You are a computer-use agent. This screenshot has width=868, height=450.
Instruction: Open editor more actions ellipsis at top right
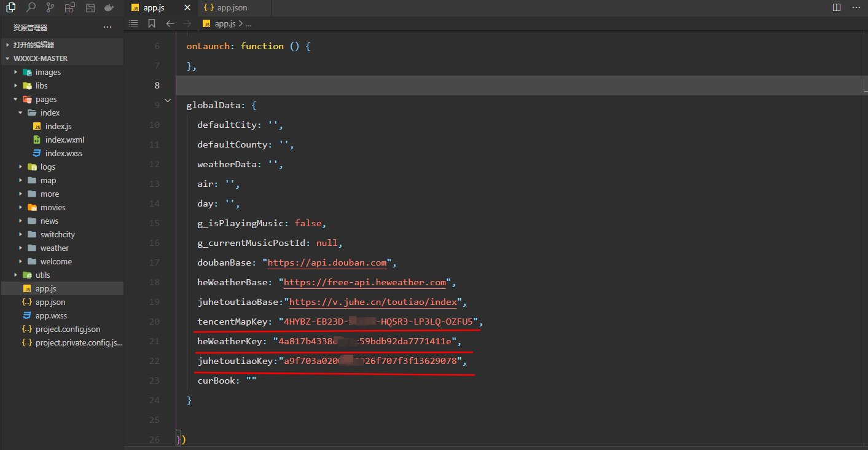[x=856, y=7]
